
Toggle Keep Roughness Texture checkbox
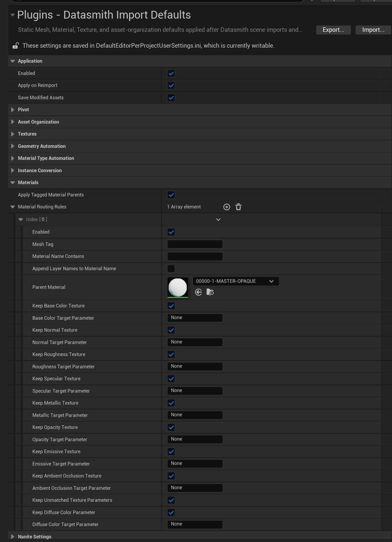click(171, 355)
